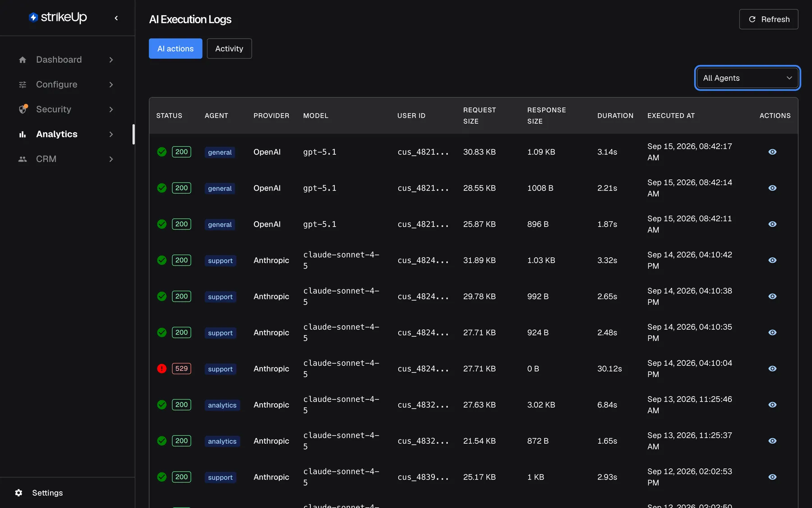The image size is (812, 508).
Task: Click the sidebar scroll handle next to Analytics
Action: coord(134,134)
